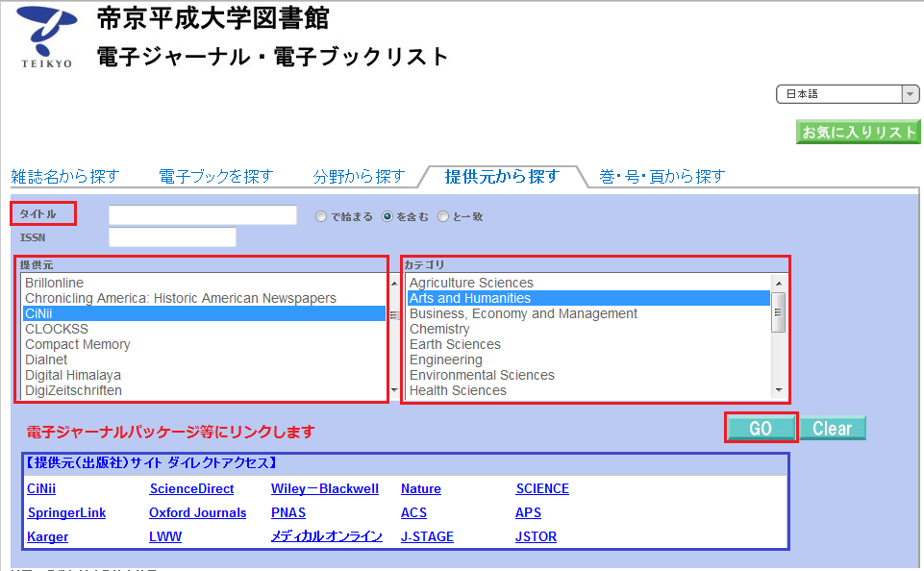The width and height of the screenshot is (924, 571).
Task: Open the Karger link
Action: pyautogui.click(x=48, y=536)
